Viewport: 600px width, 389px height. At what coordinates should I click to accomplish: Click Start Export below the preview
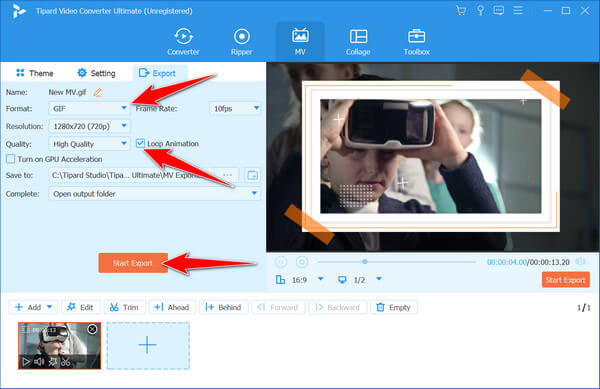tap(565, 280)
